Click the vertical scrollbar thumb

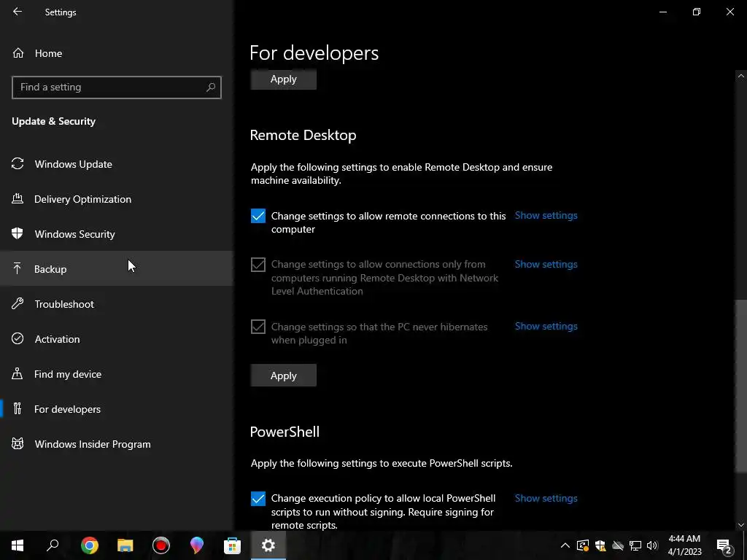740,385
